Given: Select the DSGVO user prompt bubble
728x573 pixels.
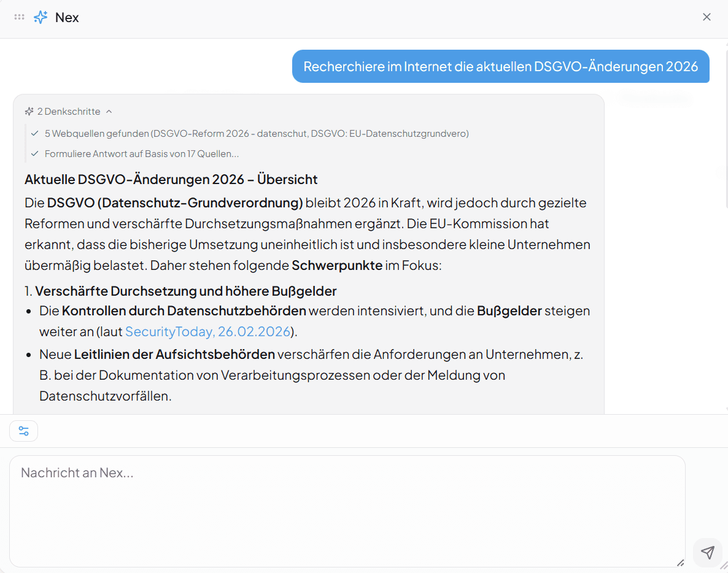Looking at the screenshot, I should pos(500,66).
